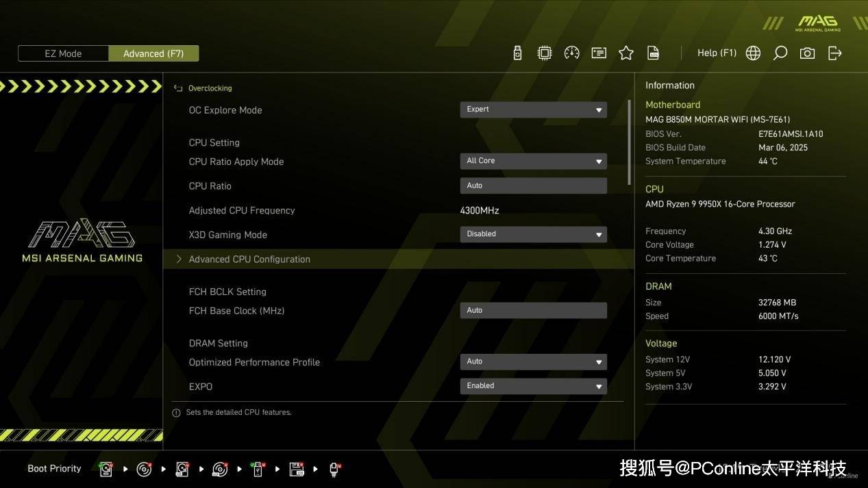Click the CPU chip icon in top toolbar
Viewport: 868px width, 488px height.
point(545,53)
